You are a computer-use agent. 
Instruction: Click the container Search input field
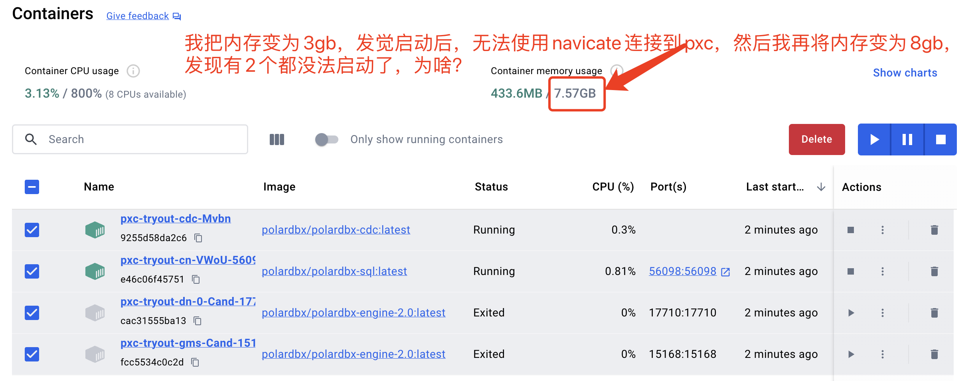144,139
